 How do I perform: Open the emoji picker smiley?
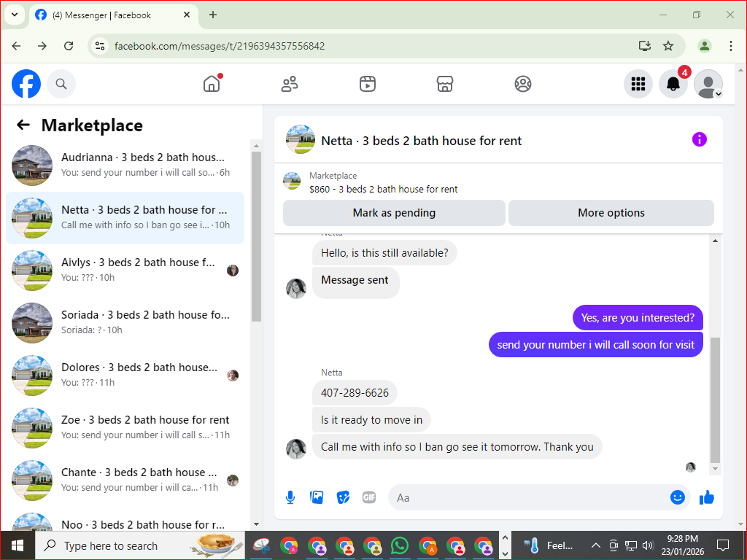click(678, 497)
